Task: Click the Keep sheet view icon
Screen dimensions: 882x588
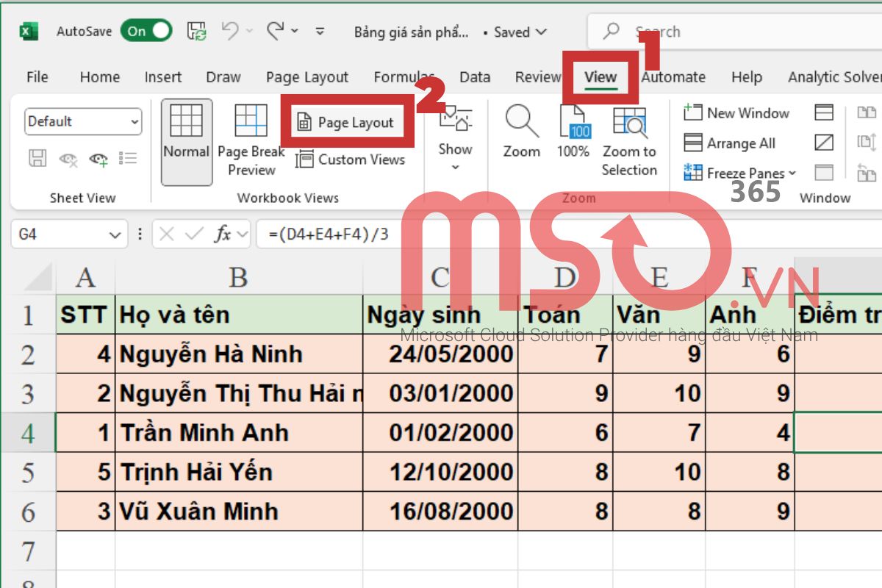Action: (x=38, y=158)
